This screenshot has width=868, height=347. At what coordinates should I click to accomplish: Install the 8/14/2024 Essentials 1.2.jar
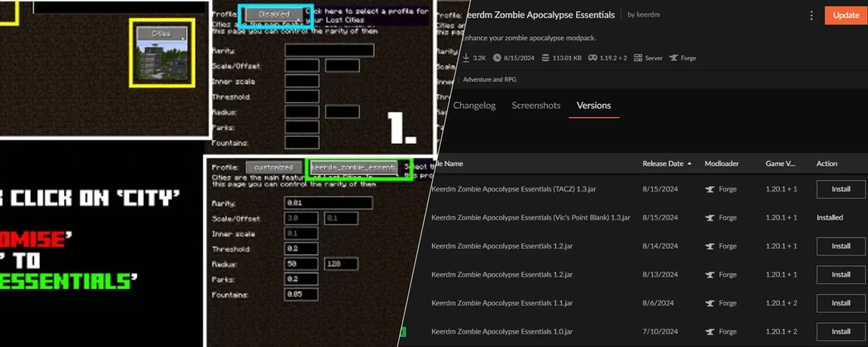pyautogui.click(x=841, y=246)
